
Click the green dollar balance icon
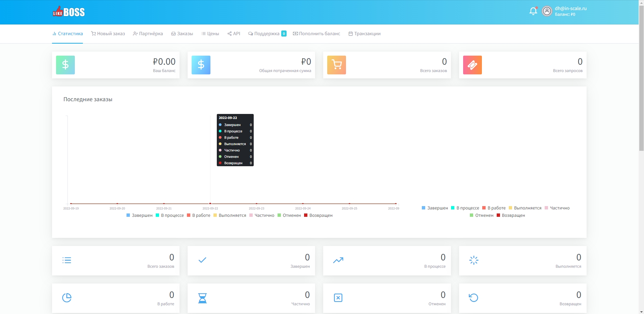coord(65,65)
